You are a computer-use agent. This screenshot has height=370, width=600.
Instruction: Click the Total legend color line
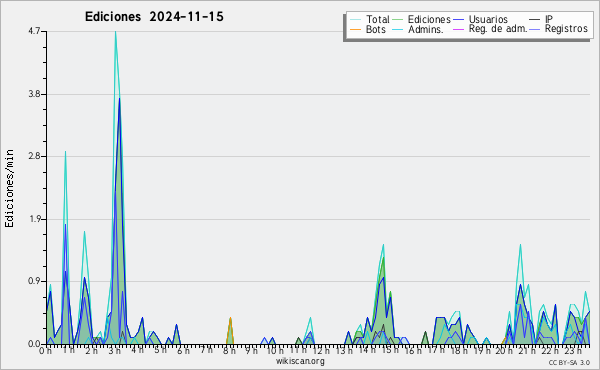click(355, 20)
